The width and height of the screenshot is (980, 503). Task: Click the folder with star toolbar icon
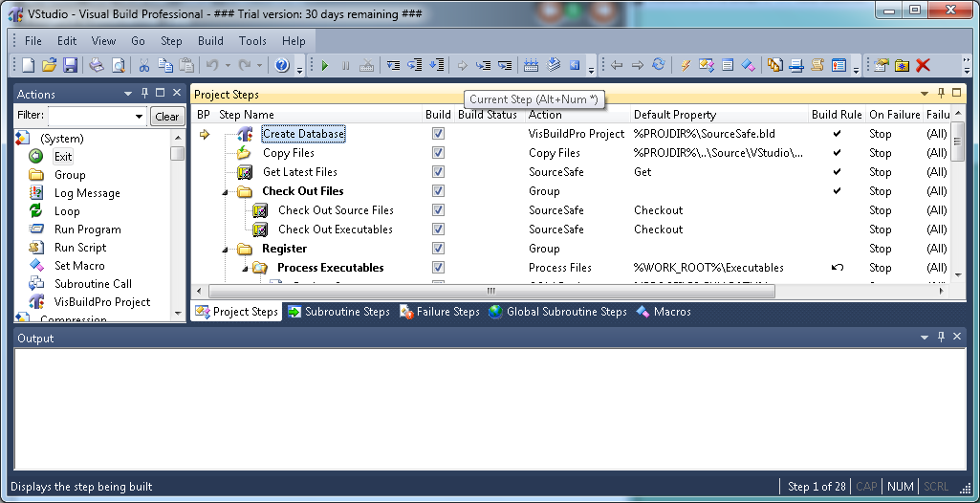[902, 65]
